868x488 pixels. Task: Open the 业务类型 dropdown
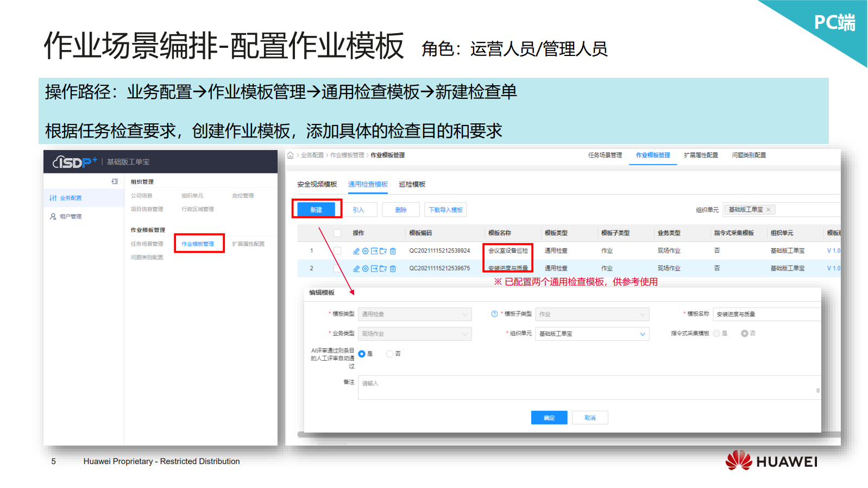(x=415, y=334)
